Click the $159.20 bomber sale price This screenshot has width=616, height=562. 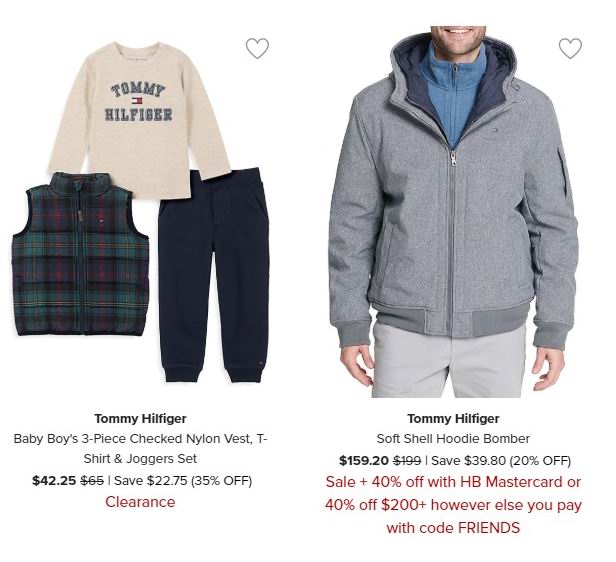(x=364, y=460)
